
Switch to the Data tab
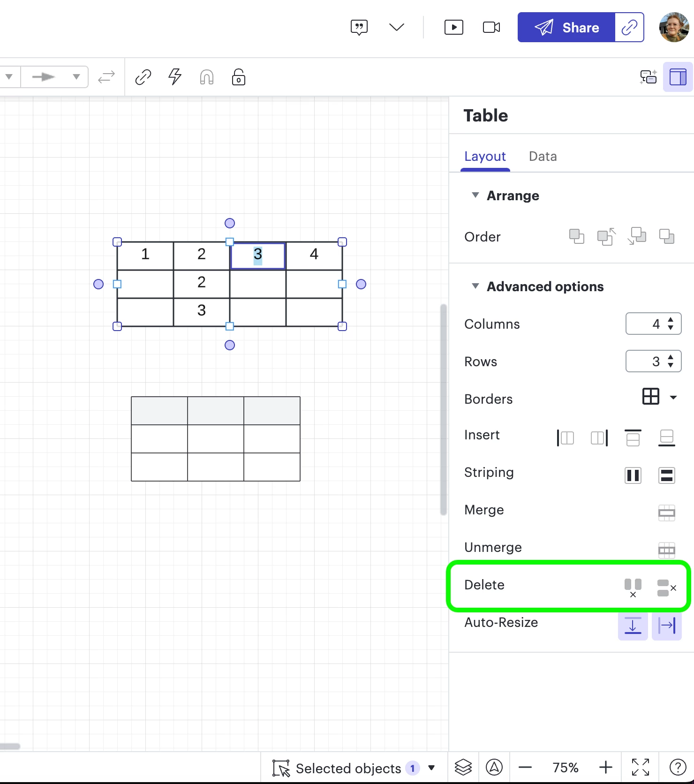click(x=543, y=156)
